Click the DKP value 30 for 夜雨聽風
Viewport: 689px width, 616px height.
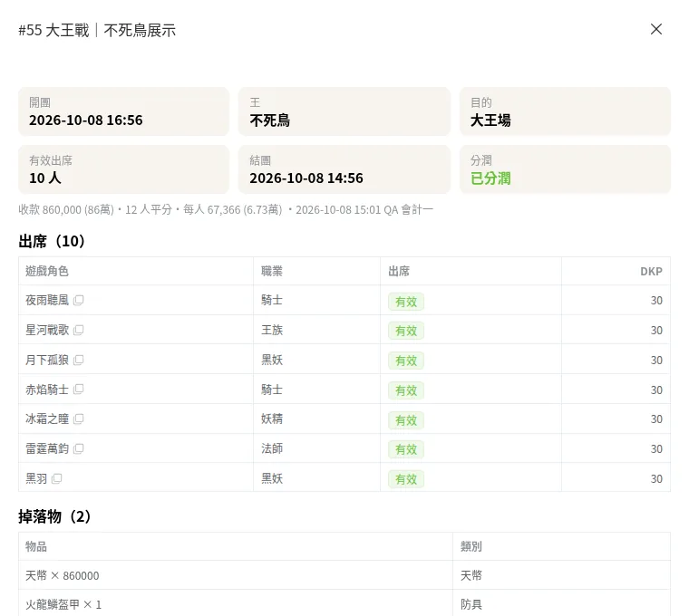(x=656, y=301)
